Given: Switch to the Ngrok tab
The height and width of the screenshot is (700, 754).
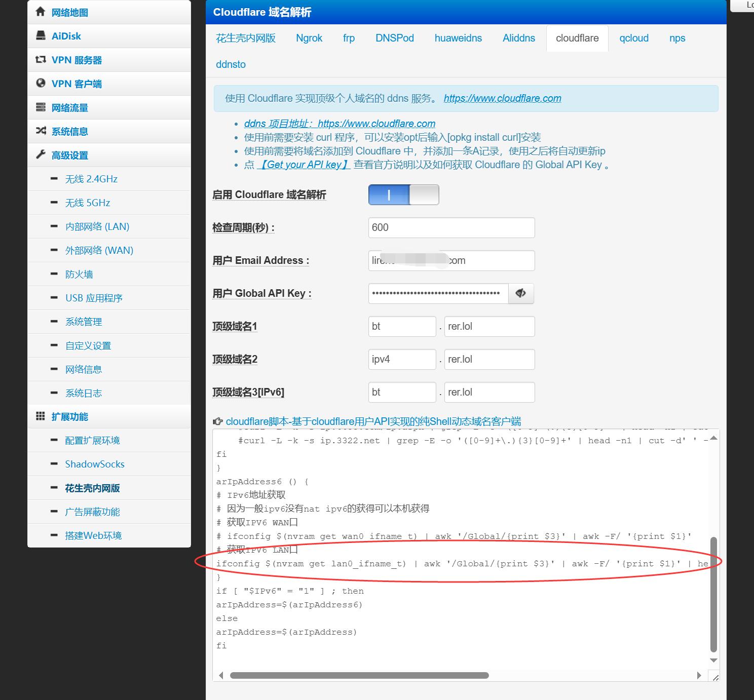Looking at the screenshot, I should point(309,38).
